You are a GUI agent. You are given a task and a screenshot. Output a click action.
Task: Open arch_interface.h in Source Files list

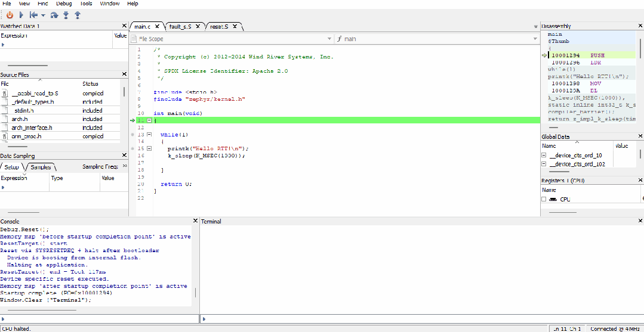[32, 128]
